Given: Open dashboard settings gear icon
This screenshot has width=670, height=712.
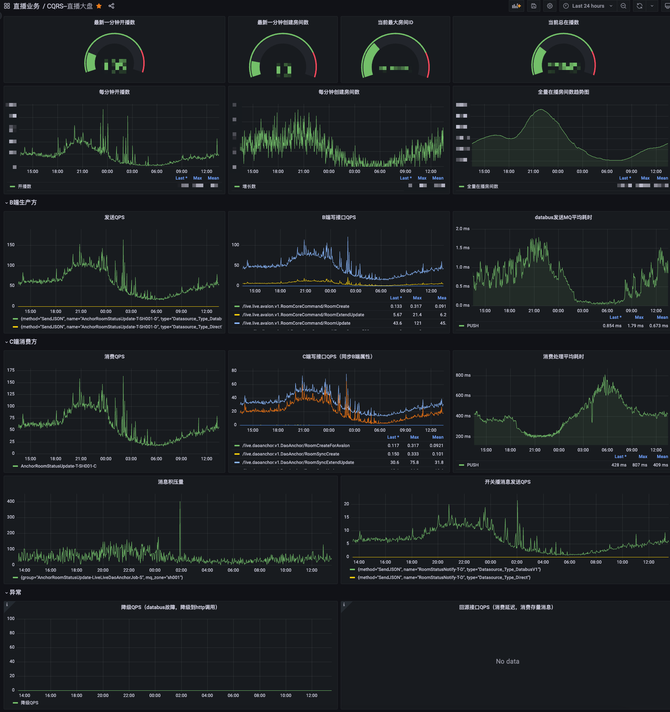Looking at the screenshot, I should (549, 6).
